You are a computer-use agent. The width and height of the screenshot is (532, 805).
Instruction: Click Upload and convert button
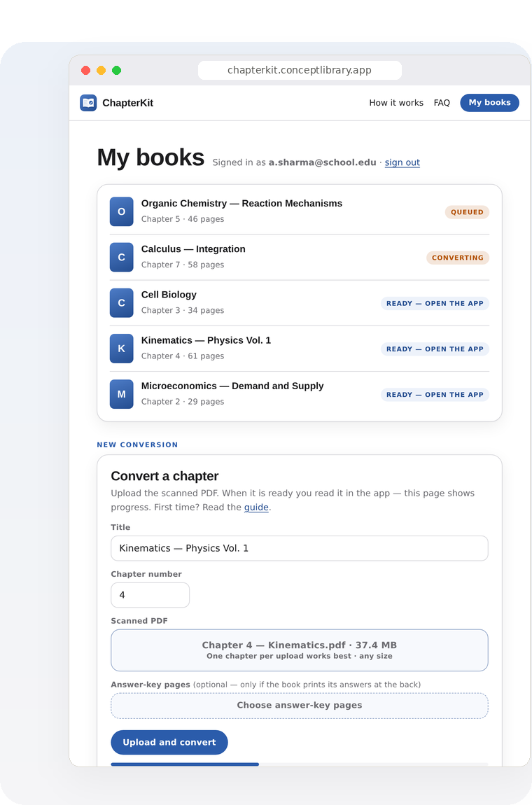[169, 743]
